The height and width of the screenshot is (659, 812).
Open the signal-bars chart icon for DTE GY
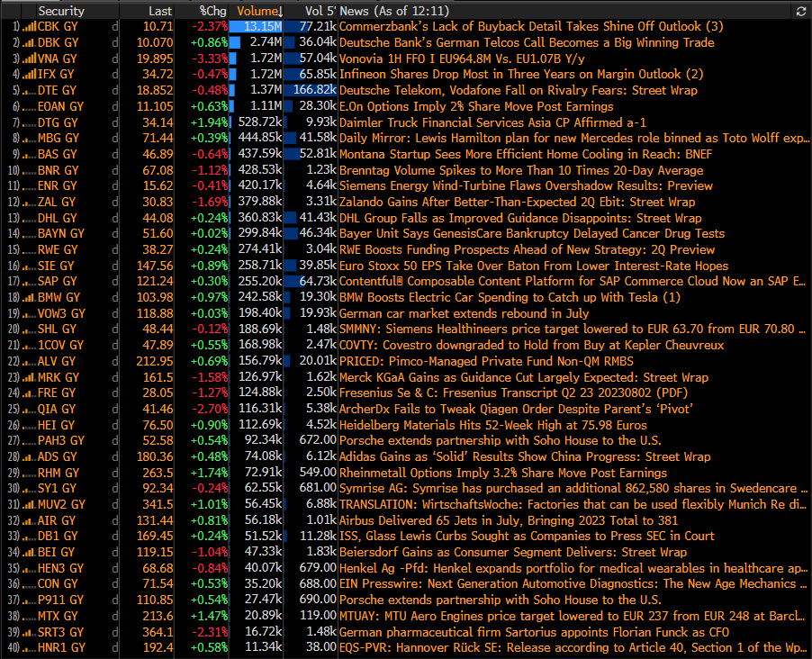[29, 91]
